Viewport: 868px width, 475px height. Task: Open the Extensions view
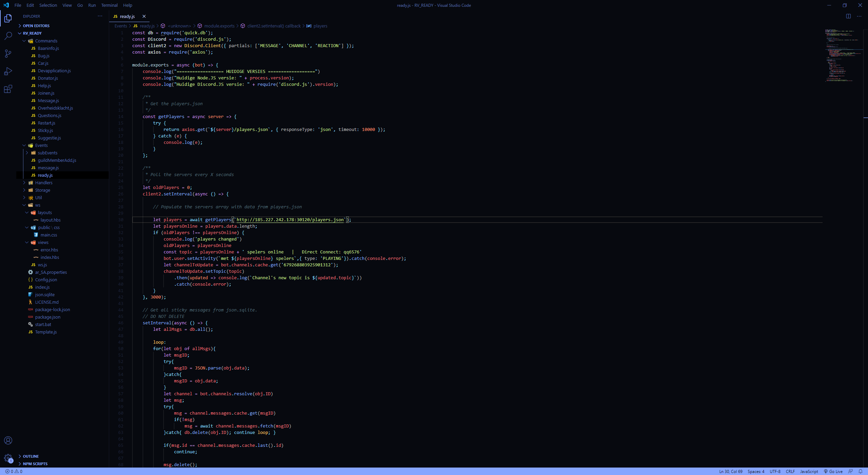pos(8,89)
